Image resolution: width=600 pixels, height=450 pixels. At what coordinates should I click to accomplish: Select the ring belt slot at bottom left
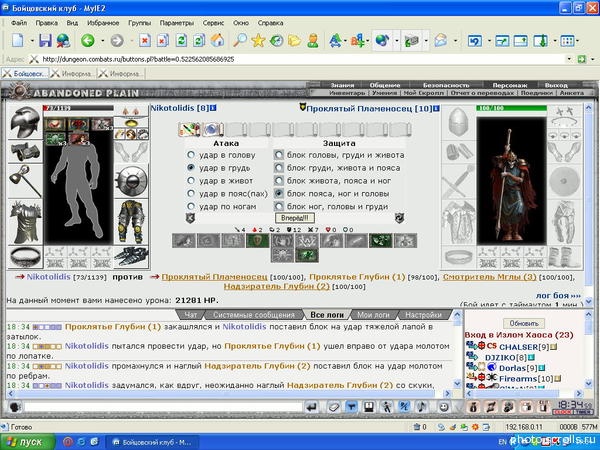[25, 257]
